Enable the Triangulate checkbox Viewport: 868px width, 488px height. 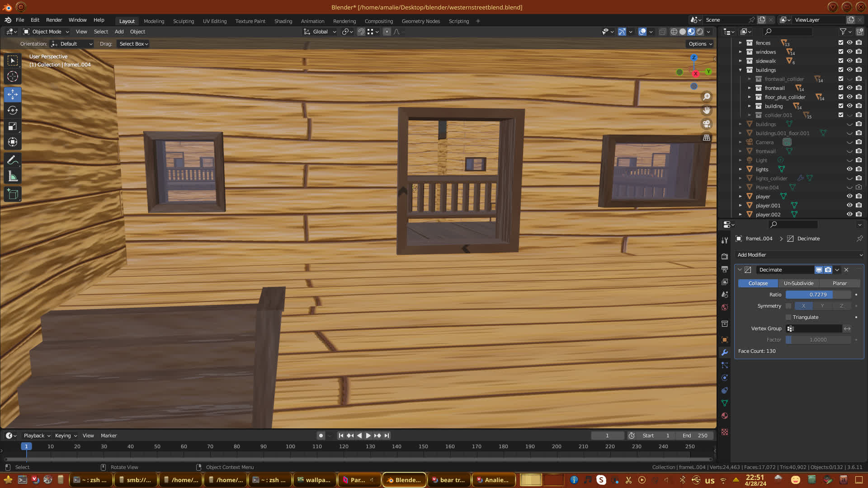coord(788,317)
